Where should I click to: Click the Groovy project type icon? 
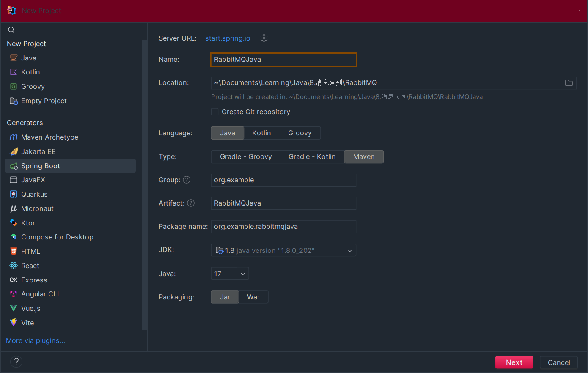click(14, 86)
